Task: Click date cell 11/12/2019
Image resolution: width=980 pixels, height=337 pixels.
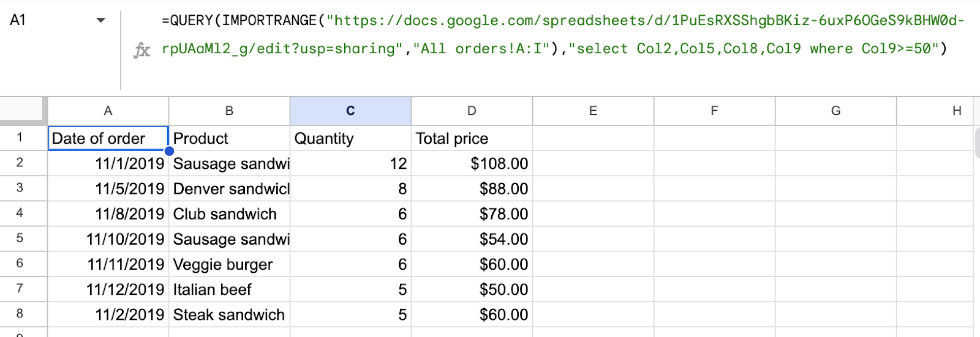Action: tap(108, 289)
